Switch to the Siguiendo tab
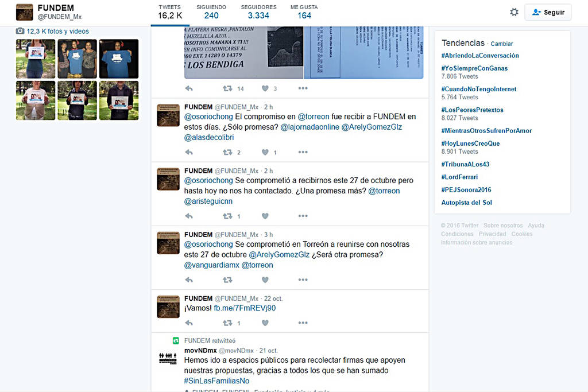This screenshot has width=588, height=392. pos(211,12)
